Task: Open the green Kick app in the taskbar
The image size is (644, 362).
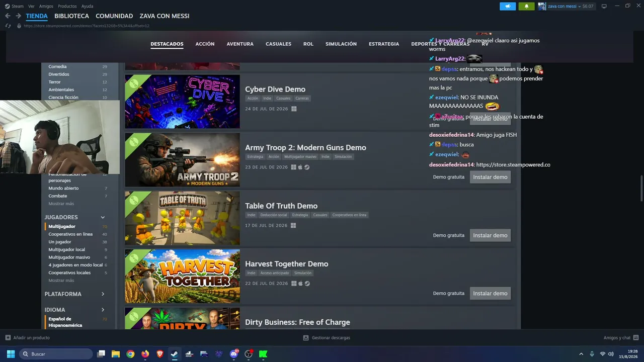Action: click(x=263, y=354)
